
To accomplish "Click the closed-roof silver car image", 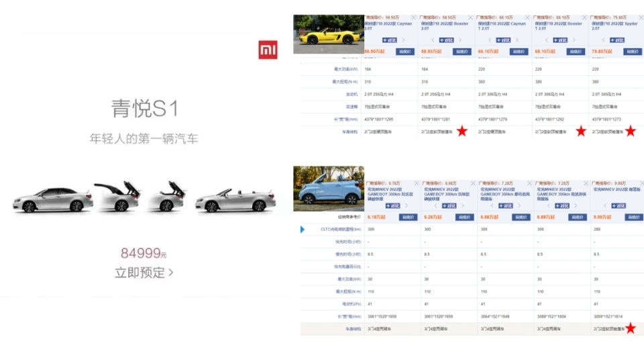I will (53, 199).
